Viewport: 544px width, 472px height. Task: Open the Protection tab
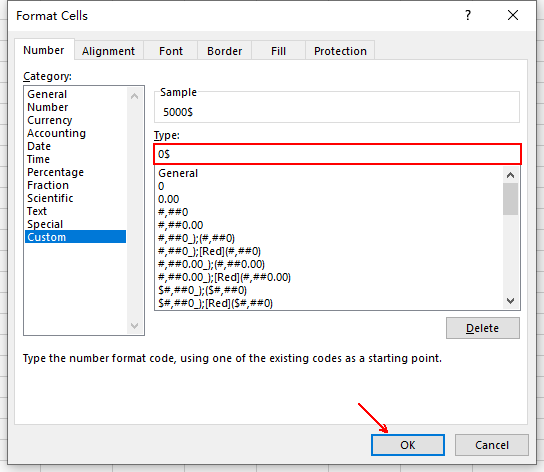coord(340,51)
